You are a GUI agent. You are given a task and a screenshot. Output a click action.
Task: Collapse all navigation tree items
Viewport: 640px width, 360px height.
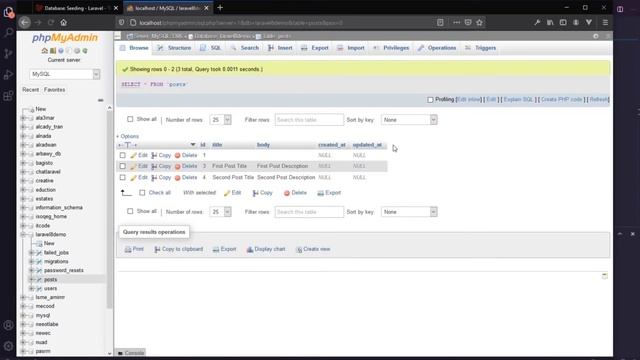pos(100,100)
